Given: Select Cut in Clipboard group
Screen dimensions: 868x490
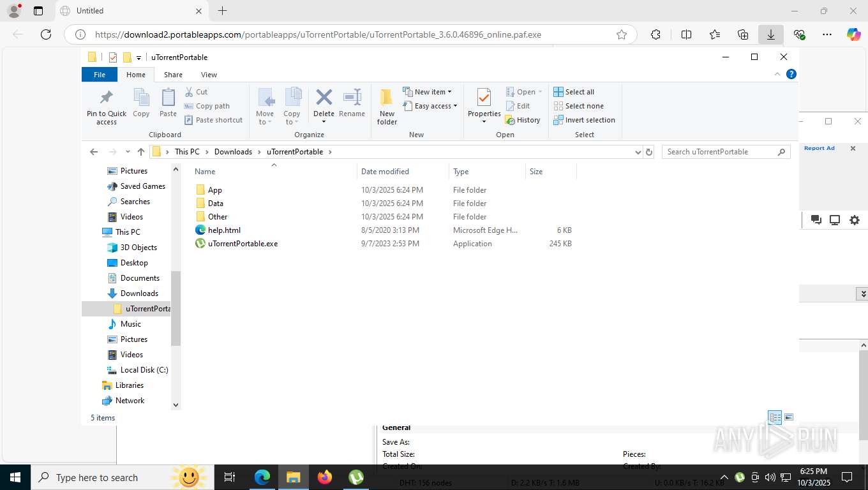Looking at the screenshot, I should (197, 92).
